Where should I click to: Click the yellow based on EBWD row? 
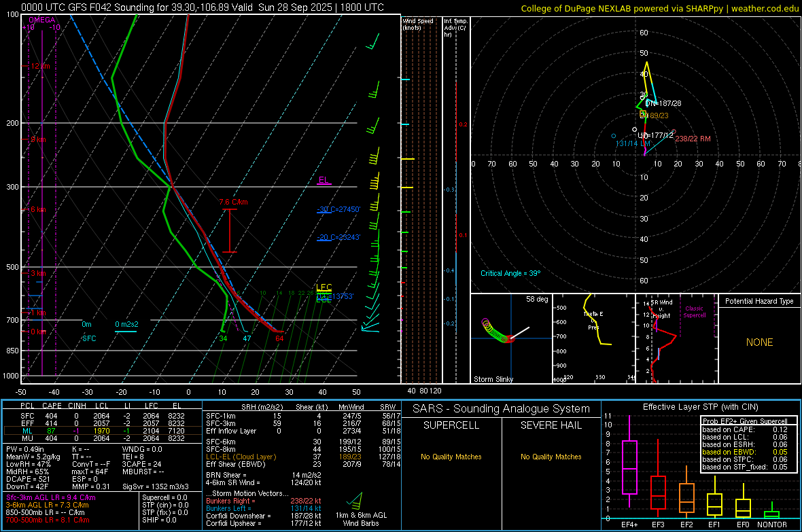[745, 452]
